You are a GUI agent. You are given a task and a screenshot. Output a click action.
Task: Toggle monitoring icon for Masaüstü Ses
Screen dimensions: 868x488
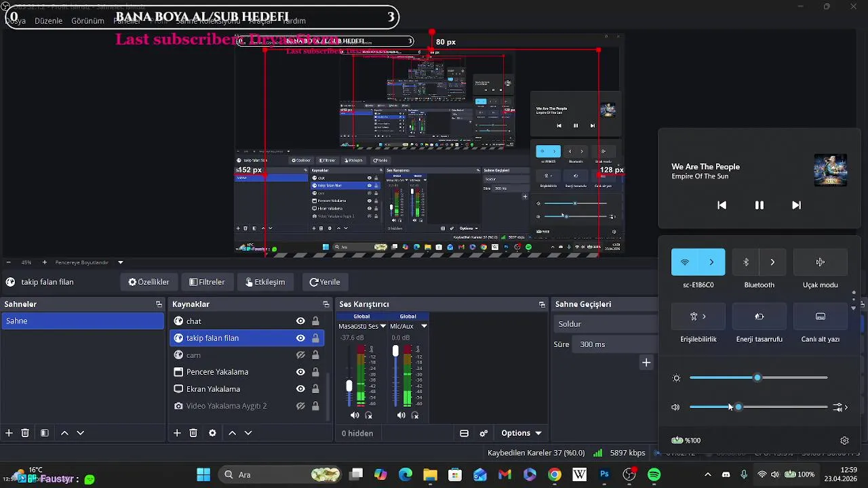(369, 415)
